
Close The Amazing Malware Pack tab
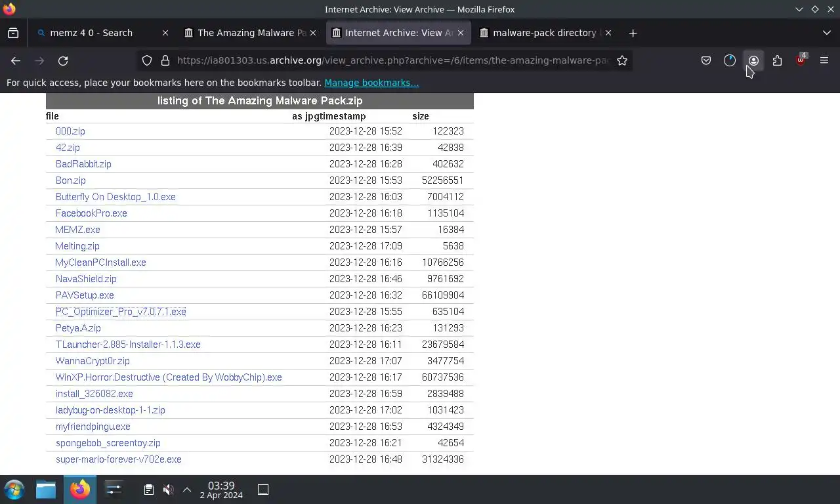313,33
